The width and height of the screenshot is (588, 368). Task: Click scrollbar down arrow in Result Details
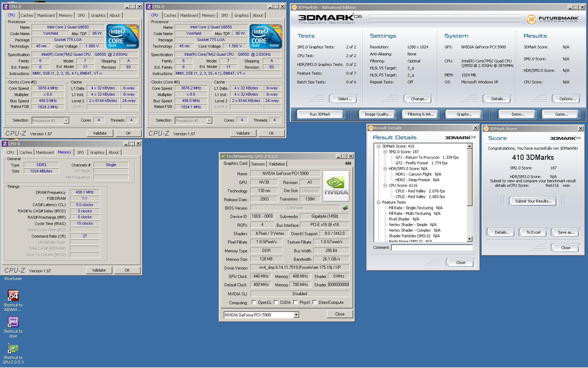469,239
